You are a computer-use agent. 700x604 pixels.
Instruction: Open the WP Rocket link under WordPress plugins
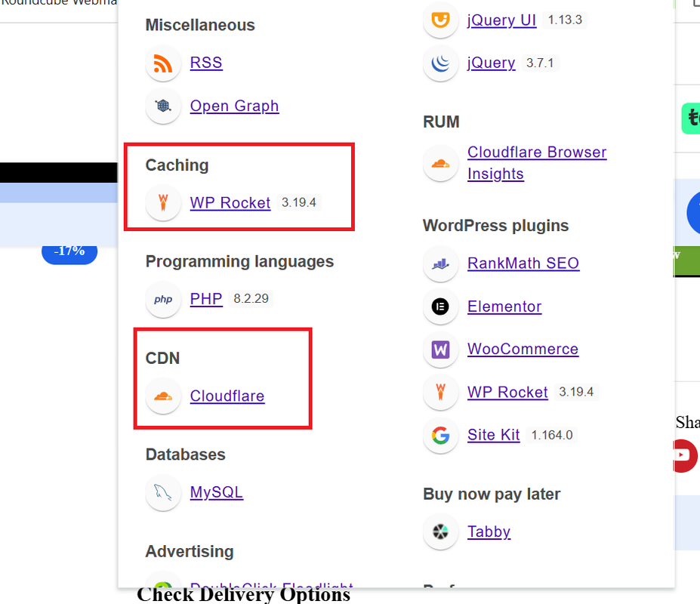point(507,392)
